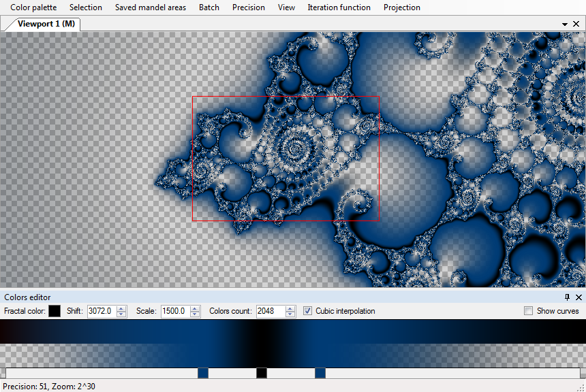
Task: Open the viewport tab list dropdown arrow
Action: pyautogui.click(x=565, y=24)
